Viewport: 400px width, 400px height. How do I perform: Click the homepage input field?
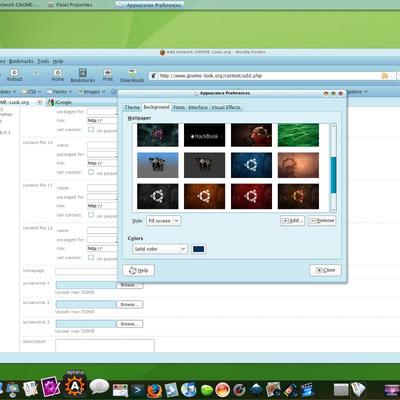[86, 271]
